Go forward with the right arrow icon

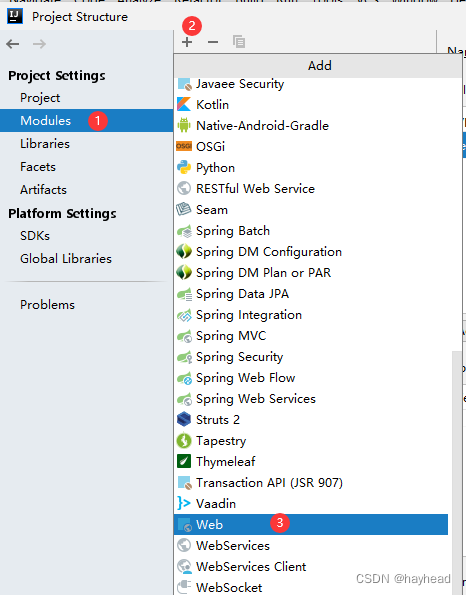click(39, 44)
